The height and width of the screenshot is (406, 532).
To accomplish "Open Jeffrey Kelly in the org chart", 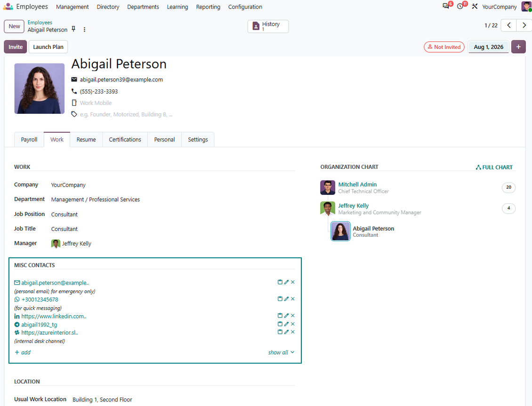I will (x=353, y=206).
